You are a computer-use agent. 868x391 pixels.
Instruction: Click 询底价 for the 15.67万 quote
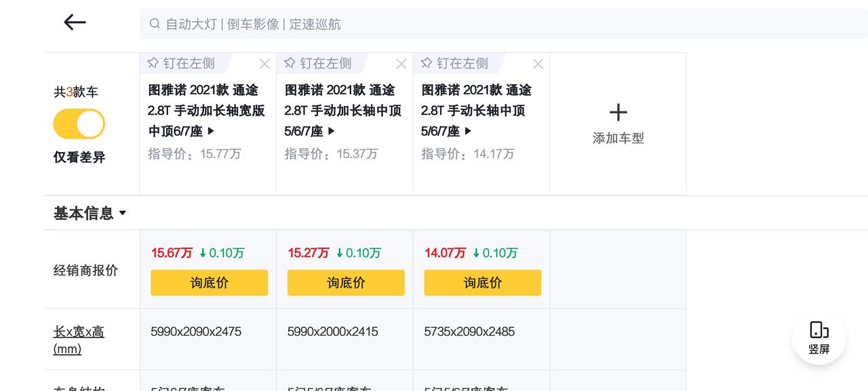click(209, 282)
